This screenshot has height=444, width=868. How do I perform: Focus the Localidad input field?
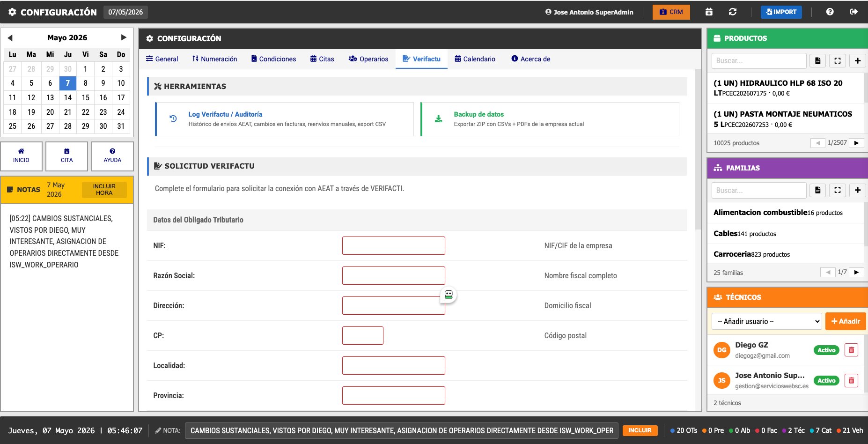click(393, 365)
